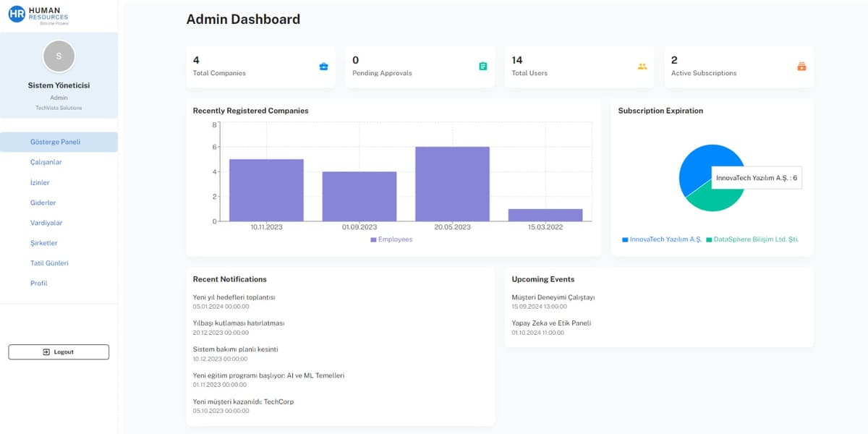868x434 pixels.
Task: Click the logout arrow icon
Action: [46, 352]
